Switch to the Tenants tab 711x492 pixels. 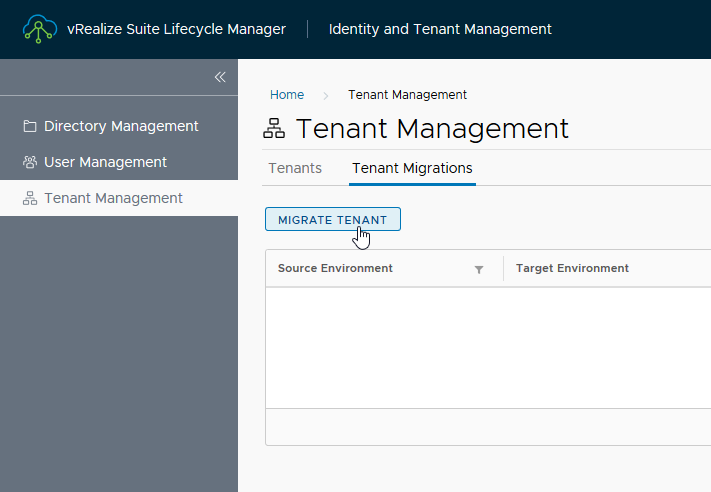click(295, 168)
